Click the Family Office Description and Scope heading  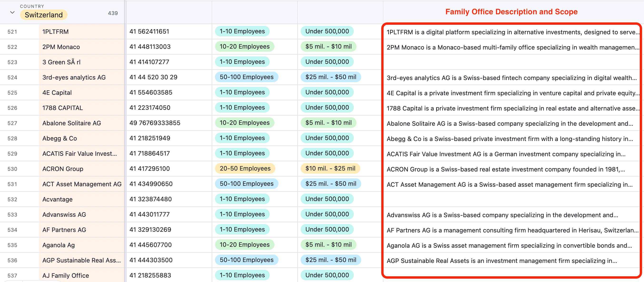pos(511,12)
